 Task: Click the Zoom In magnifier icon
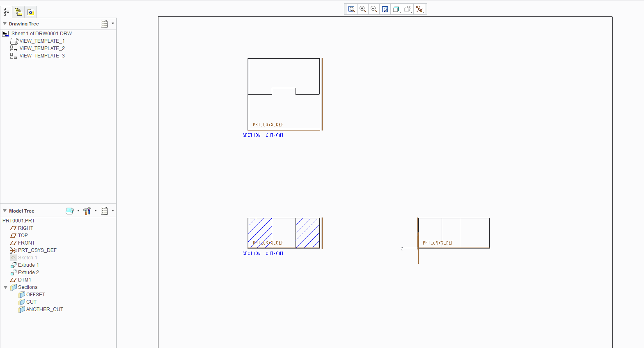point(363,9)
